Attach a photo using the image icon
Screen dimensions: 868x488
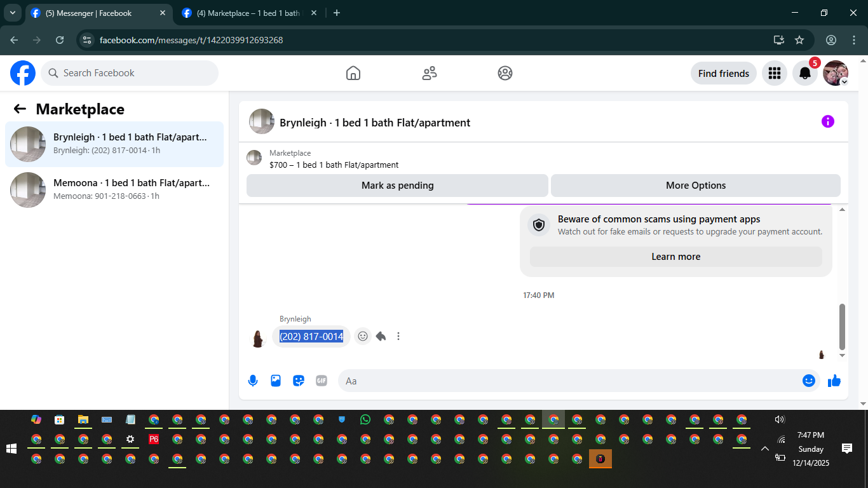coord(276,381)
